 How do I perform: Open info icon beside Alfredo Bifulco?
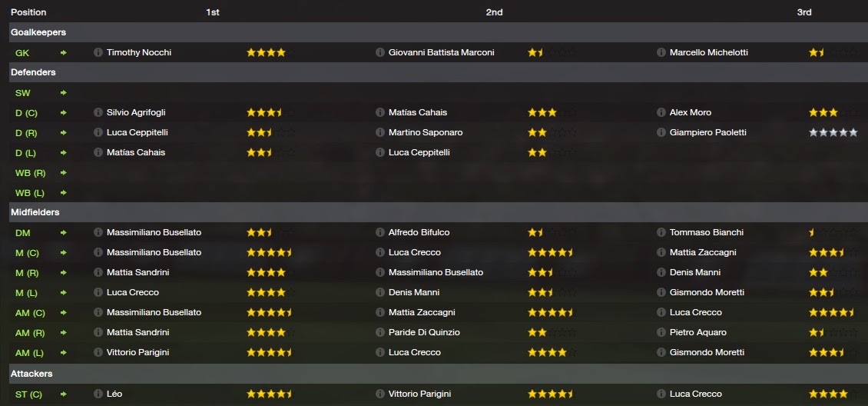379,232
